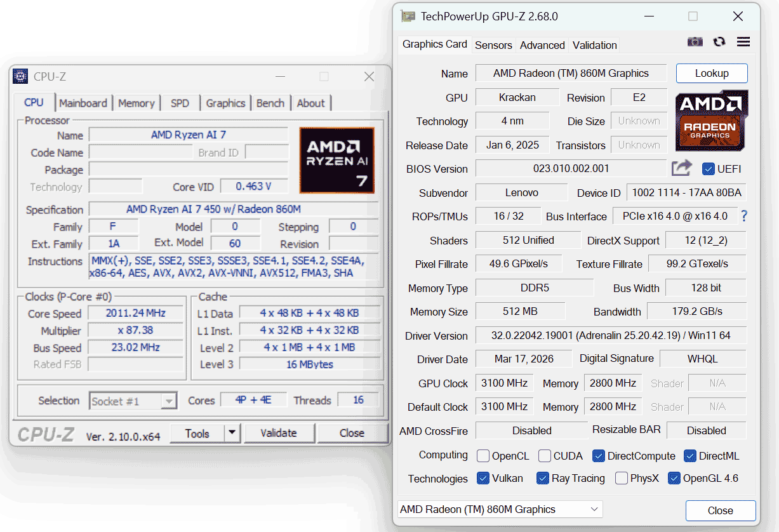Image resolution: width=779 pixels, height=532 pixels.
Task: Click the Threads value 16
Action: pos(359,400)
